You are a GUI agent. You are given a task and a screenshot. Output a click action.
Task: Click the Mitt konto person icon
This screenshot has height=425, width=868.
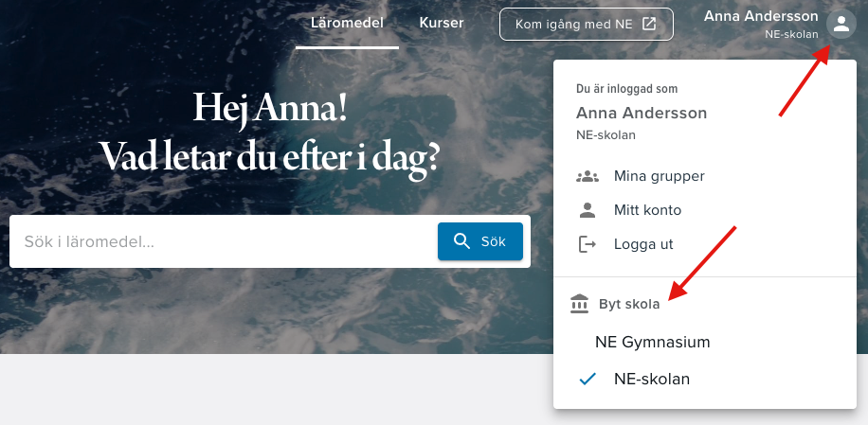[x=587, y=210]
